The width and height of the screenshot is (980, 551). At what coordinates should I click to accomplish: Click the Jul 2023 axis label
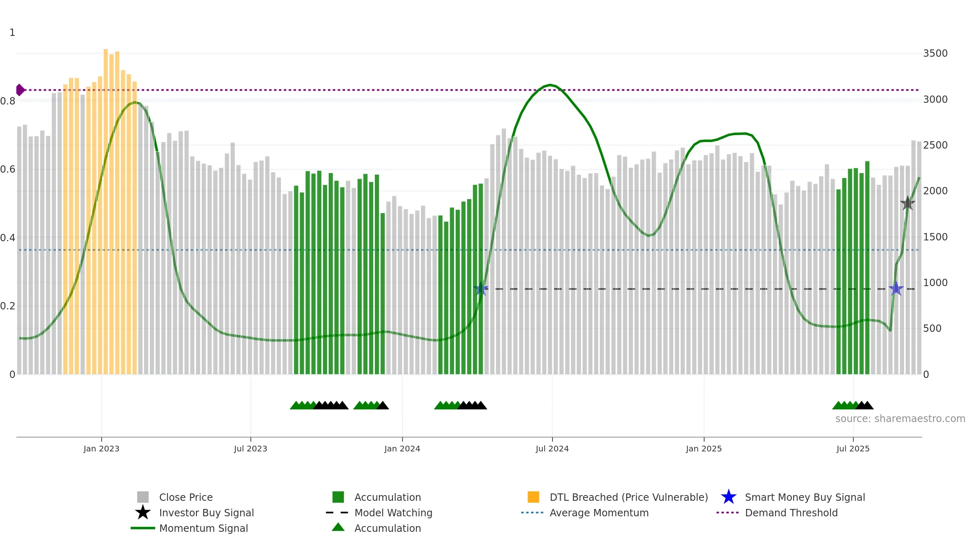250,449
